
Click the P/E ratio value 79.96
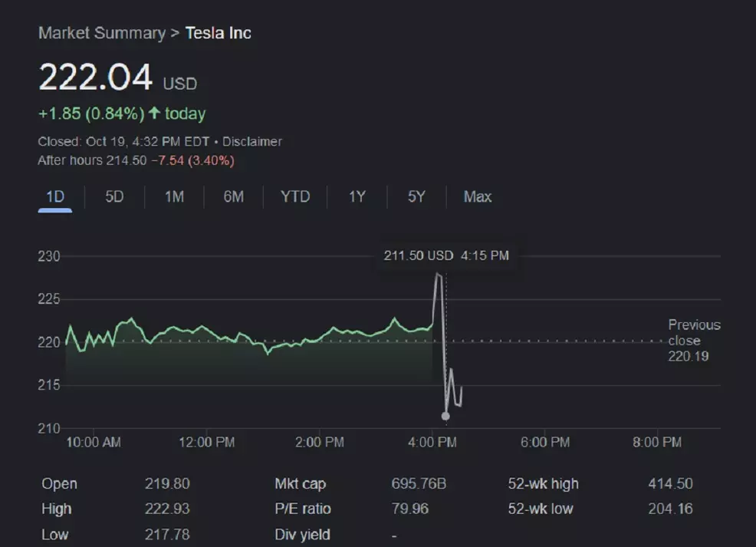[x=409, y=509]
